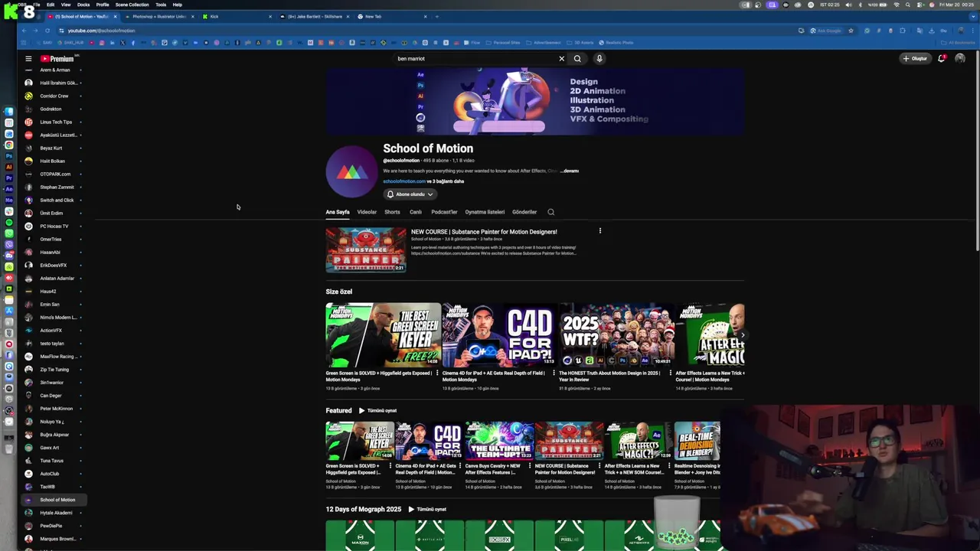The image size is (980, 551).
Task: Click the search magnifier button
Action: coord(577,58)
